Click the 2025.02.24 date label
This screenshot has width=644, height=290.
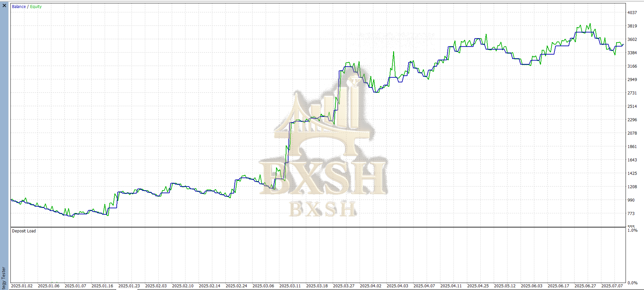tap(236, 286)
